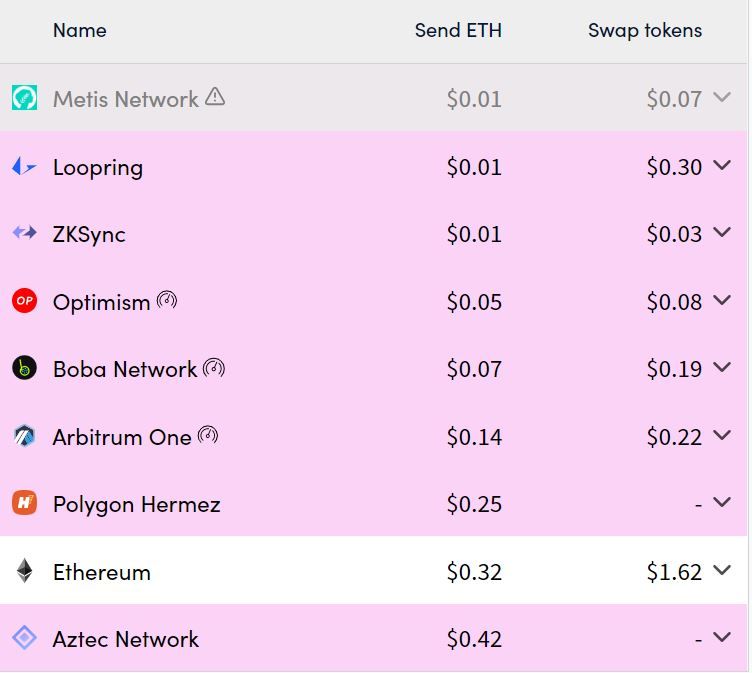Viewport: 752px width, 673px height.
Task: Click the Boba Network logo icon
Action: (x=24, y=368)
